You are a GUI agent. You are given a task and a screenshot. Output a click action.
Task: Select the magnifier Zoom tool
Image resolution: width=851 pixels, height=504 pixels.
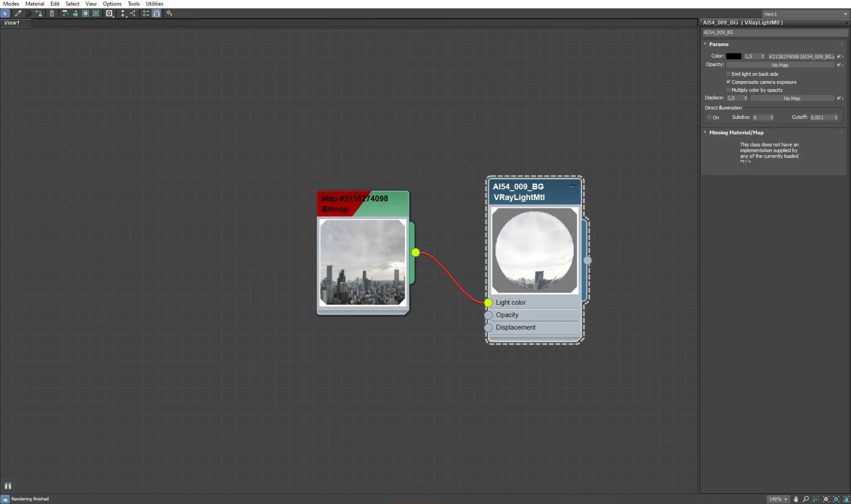point(806,499)
